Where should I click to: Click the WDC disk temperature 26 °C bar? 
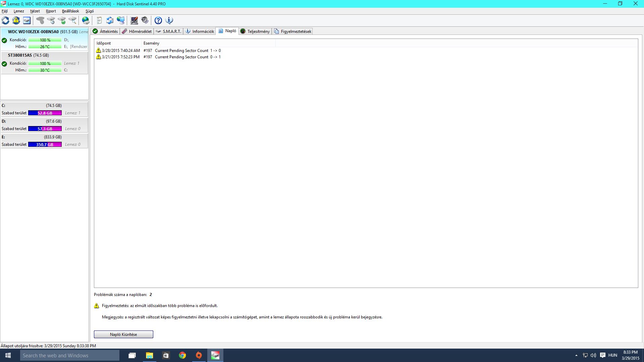click(x=45, y=47)
